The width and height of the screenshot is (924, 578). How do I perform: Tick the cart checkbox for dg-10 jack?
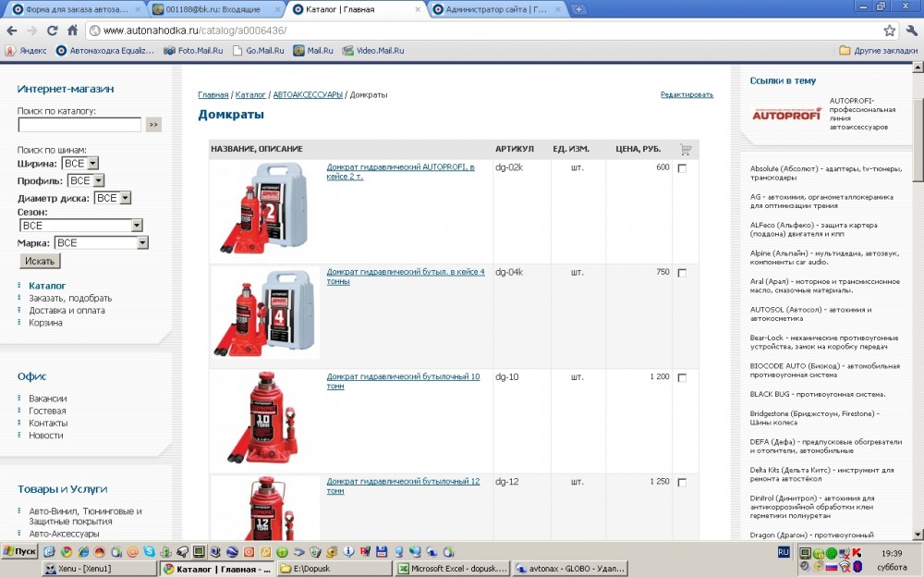click(x=683, y=378)
